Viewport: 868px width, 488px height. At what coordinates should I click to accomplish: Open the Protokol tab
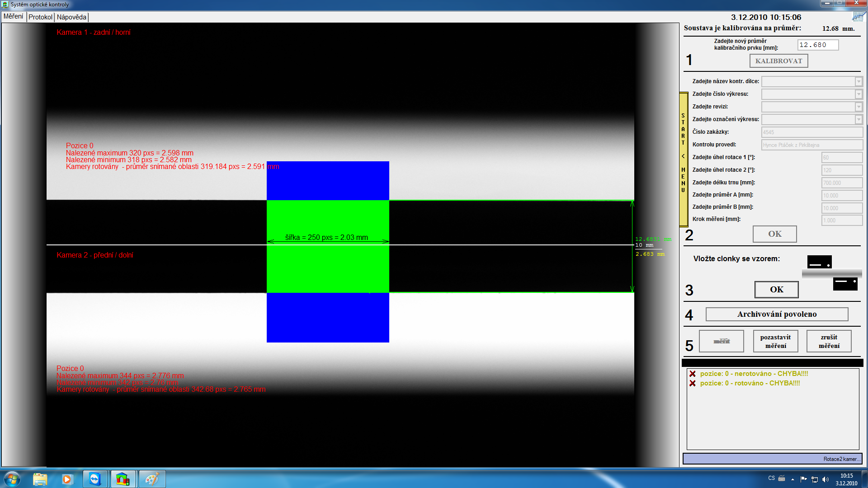(40, 17)
